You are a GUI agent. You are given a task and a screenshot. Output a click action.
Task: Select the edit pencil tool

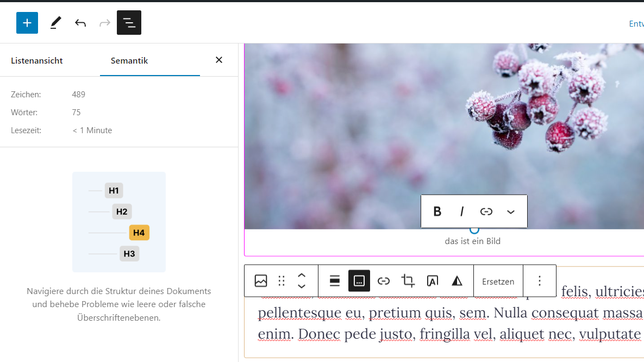click(56, 23)
